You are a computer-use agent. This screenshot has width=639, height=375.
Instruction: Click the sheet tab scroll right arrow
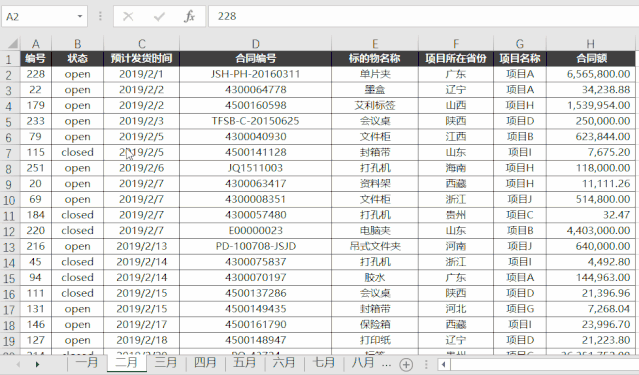click(37, 364)
